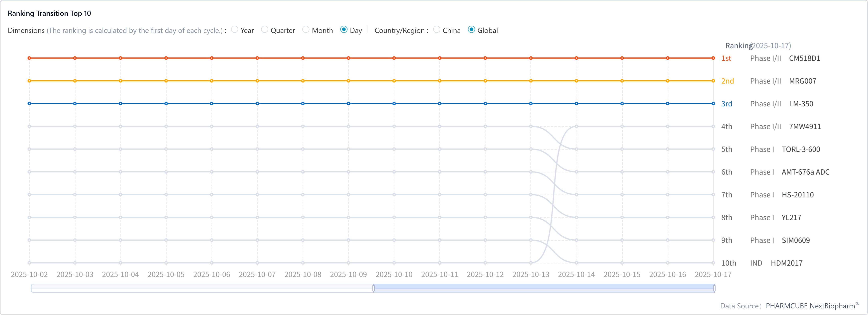Image resolution: width=868 pixels, height=315 pixels.
Task: Click the 1st rank point on 2025-10-17
Action: (x=713, y=58)
